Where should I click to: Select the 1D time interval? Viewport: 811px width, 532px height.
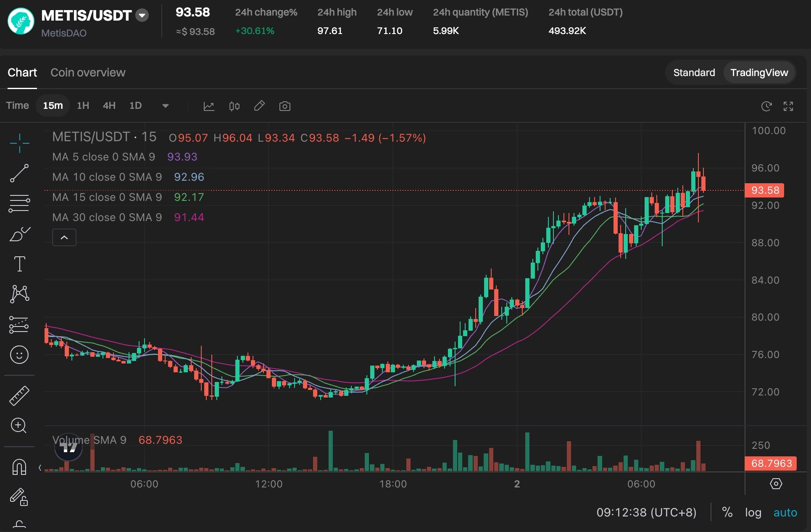[x=135, y=105]
